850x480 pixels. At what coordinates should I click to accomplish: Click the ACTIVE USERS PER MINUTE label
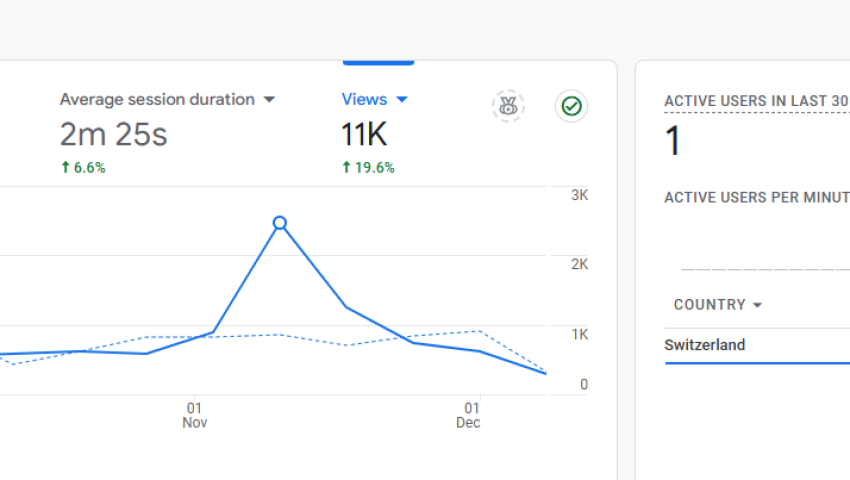[x=757, y=197]
